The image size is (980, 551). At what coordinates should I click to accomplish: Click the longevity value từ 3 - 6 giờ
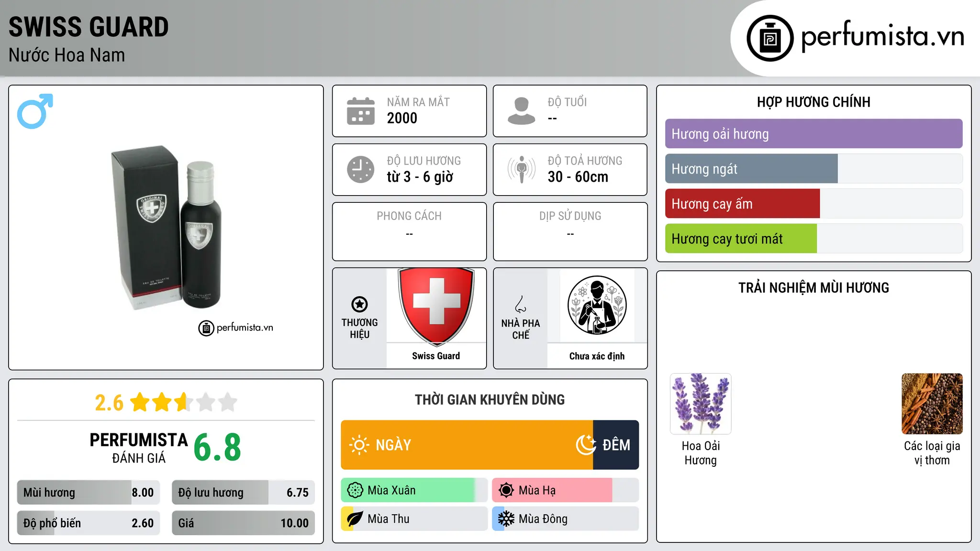tap(420, 177)
